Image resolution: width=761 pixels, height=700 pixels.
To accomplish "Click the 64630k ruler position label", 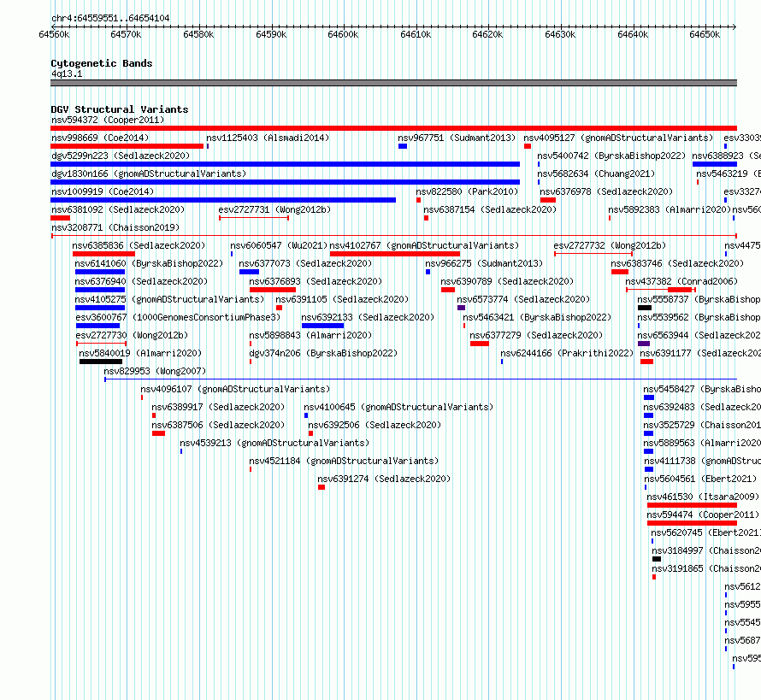I will (x=560, y=34).
